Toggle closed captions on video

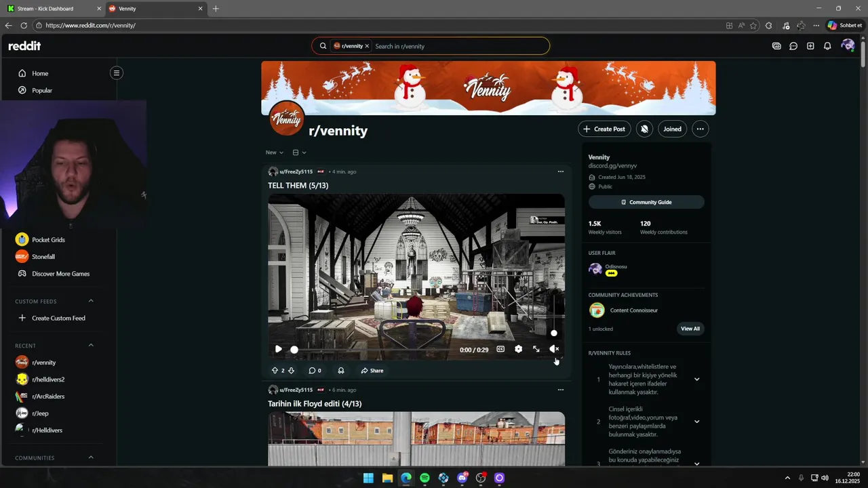(500, 349)
